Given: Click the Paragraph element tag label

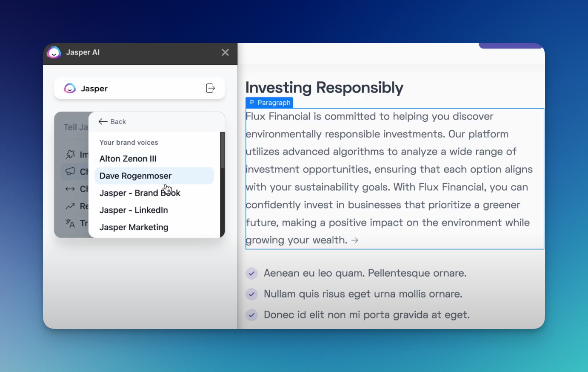Looking at the screenshot, I should (x=269, y=103).
